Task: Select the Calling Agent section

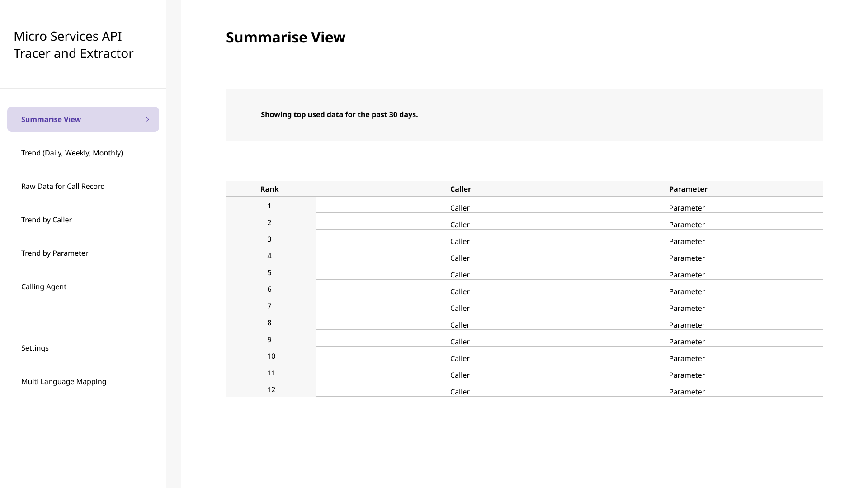Action: [43, 286]
